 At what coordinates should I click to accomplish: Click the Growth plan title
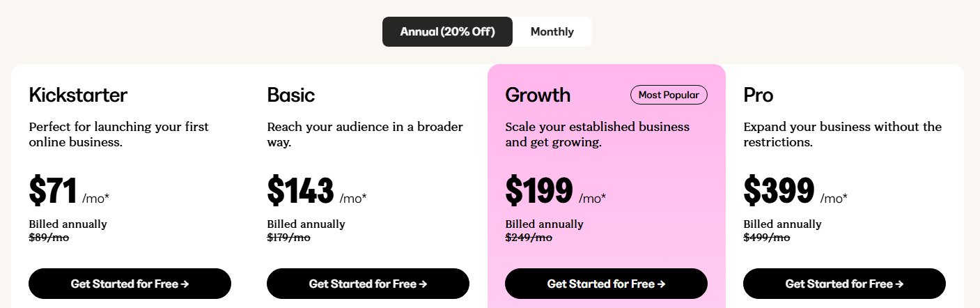tap(538, 95)
